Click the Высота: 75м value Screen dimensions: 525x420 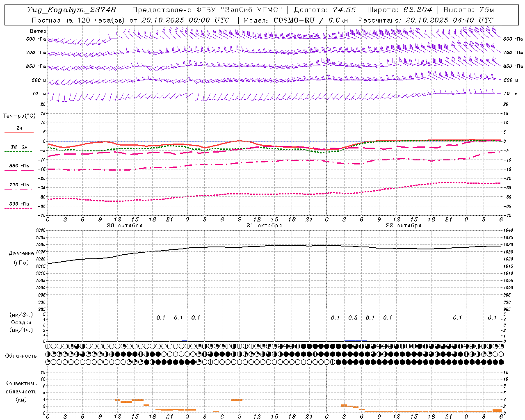click(469, 10)
